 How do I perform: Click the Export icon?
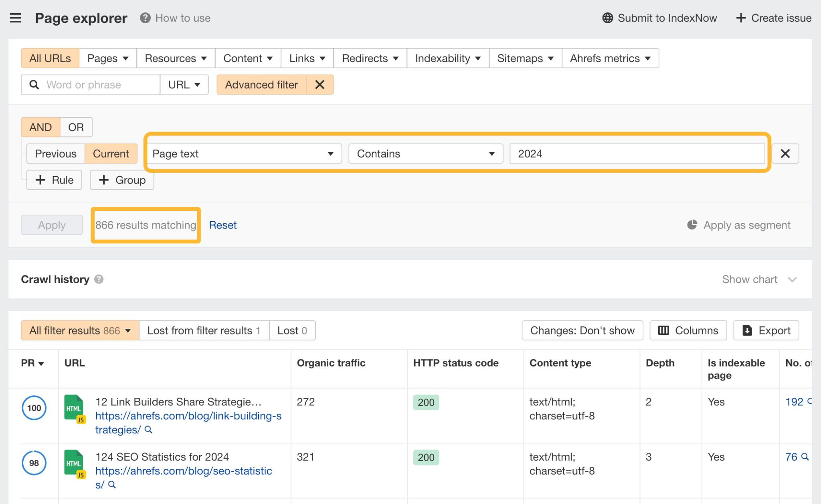(747, 330)
